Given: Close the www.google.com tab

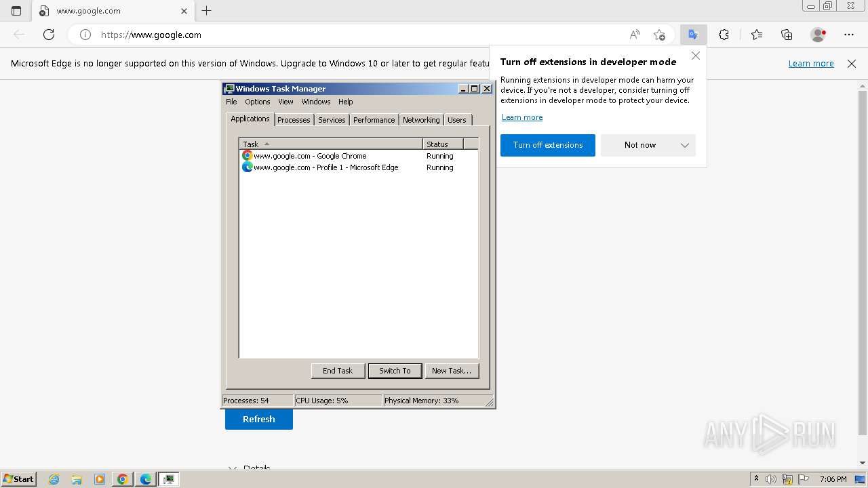Looking at the screenshot, I should [x=184, y=11].
